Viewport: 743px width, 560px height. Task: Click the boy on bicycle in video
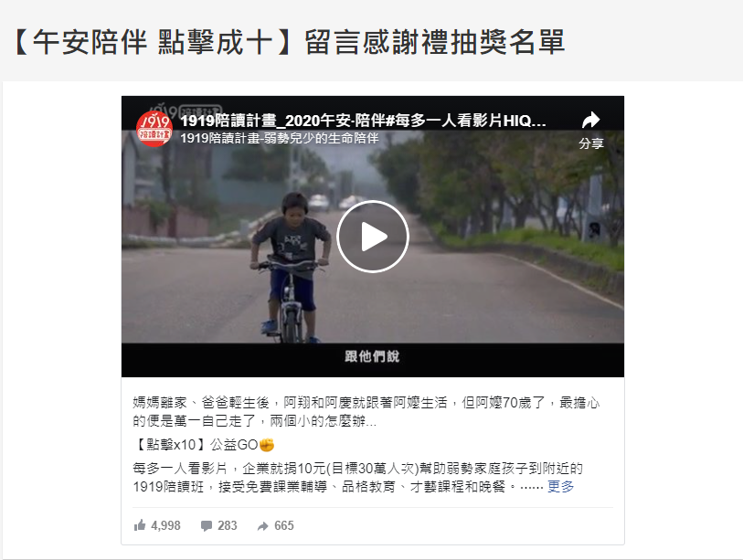pyautogui.click(x=290, y=267)
